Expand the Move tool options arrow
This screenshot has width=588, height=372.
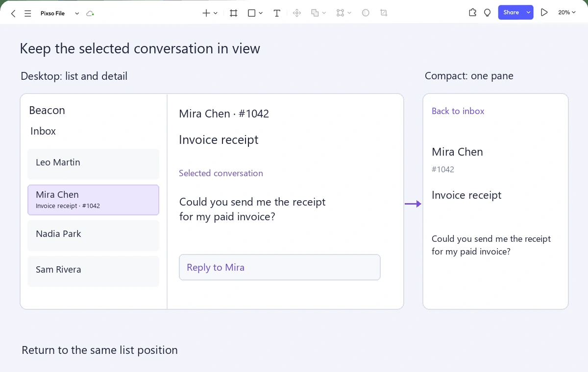point(216,13)
